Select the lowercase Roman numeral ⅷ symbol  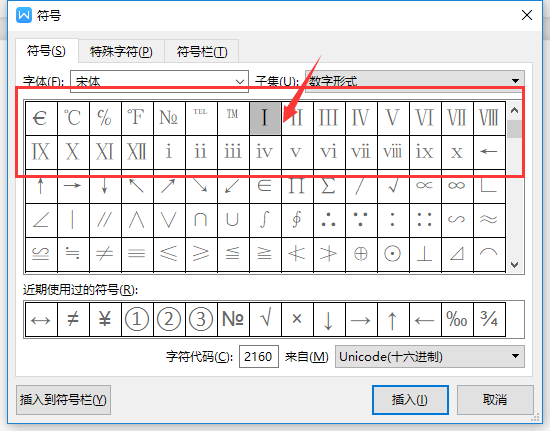pyautogui.click(x=393, y=152)
